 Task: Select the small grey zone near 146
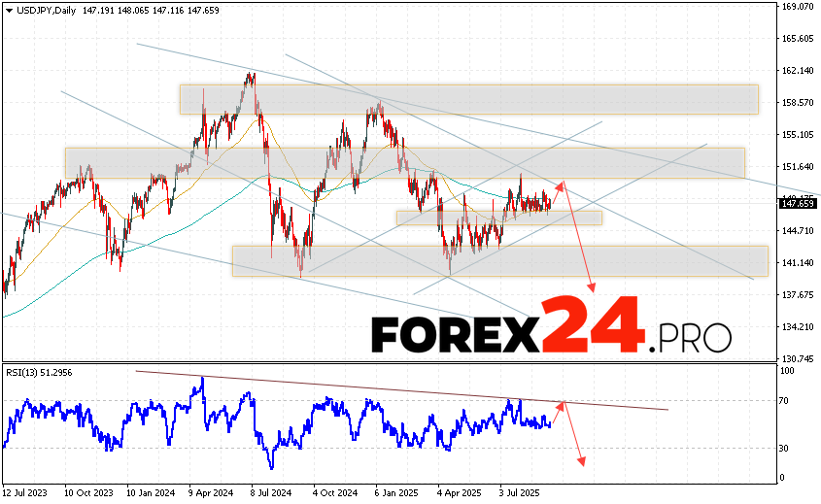498,218
